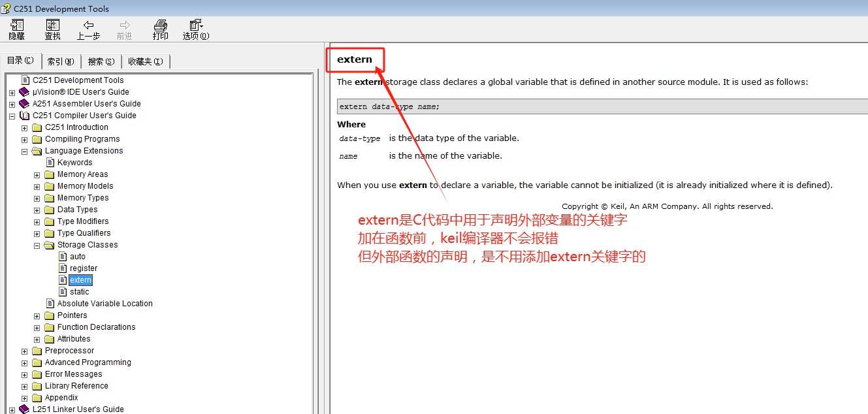Select A251 Assembler User's Guide book
This screenshot has width=868, height=414.
pos(86,104)
